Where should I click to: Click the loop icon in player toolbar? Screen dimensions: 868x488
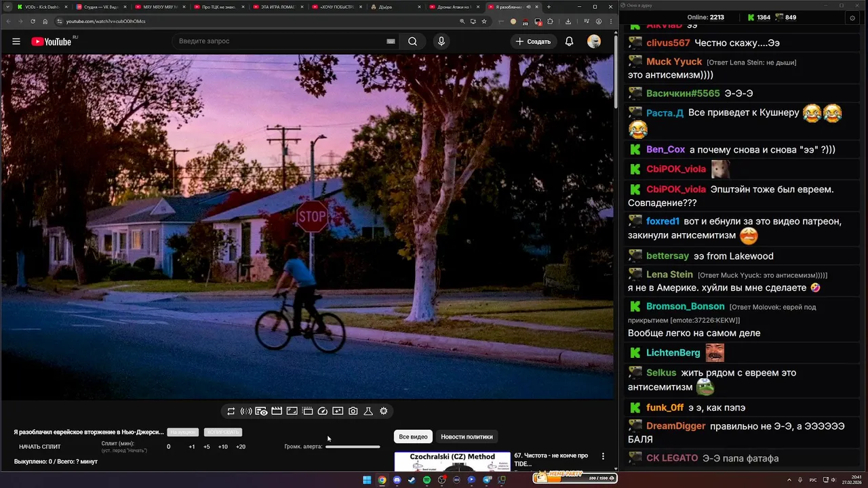pos(231,411)
